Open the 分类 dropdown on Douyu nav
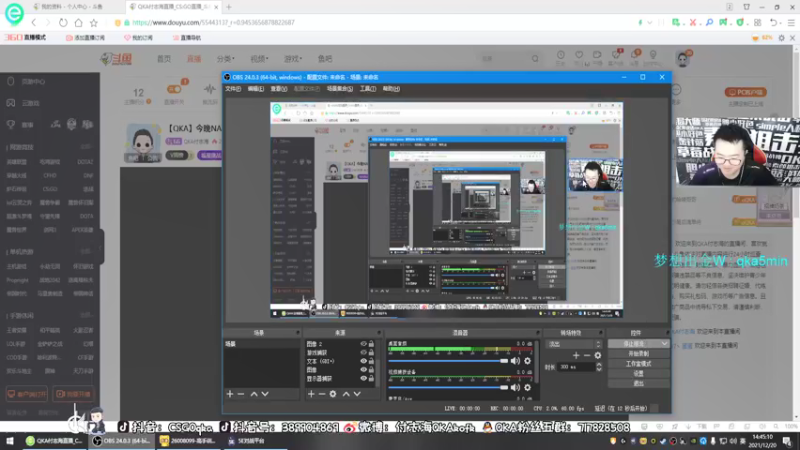The width and height of the screenshot is (800, 450). coord(226,59)
